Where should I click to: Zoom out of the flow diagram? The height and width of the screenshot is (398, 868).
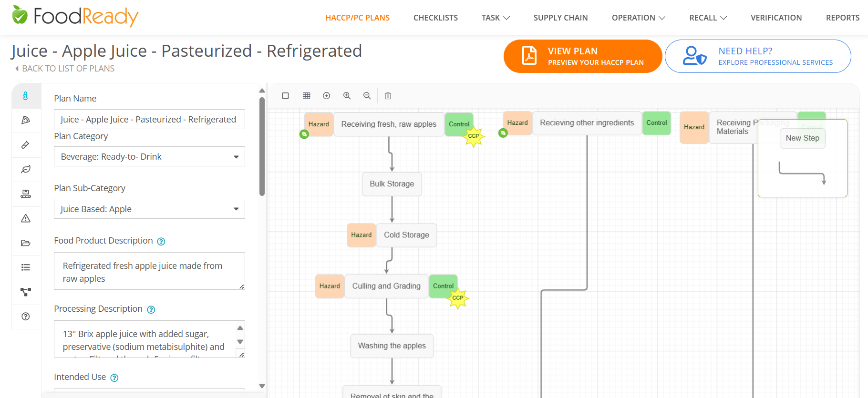coord(367,96)
